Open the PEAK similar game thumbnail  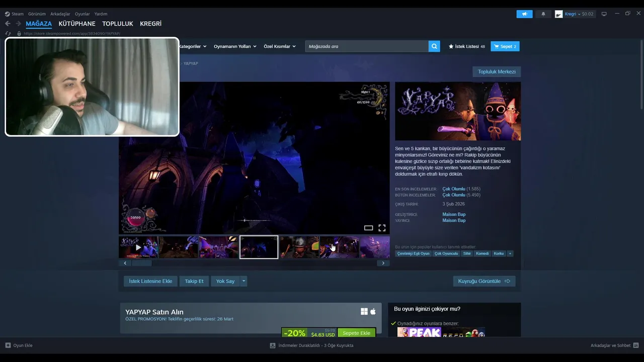tap(419, 332)
